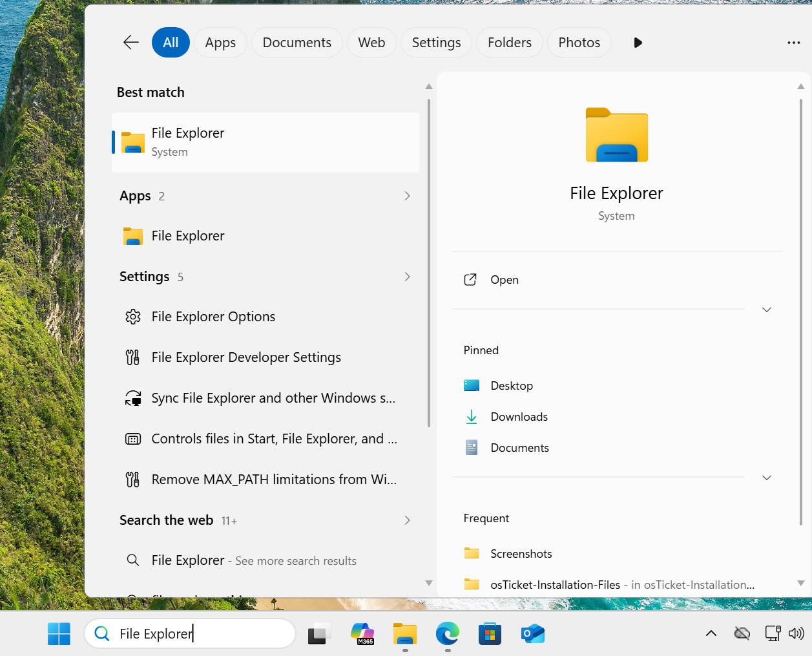Switch to the Folders filter tab
The image size is (812, 656).
[509, 43]
